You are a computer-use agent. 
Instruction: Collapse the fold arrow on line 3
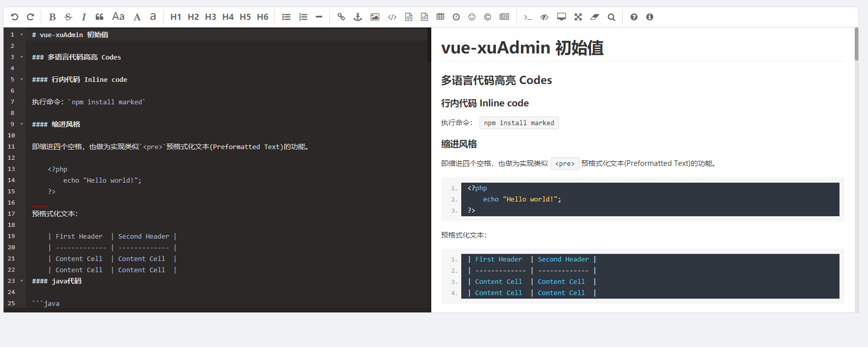tap(21, 57)
